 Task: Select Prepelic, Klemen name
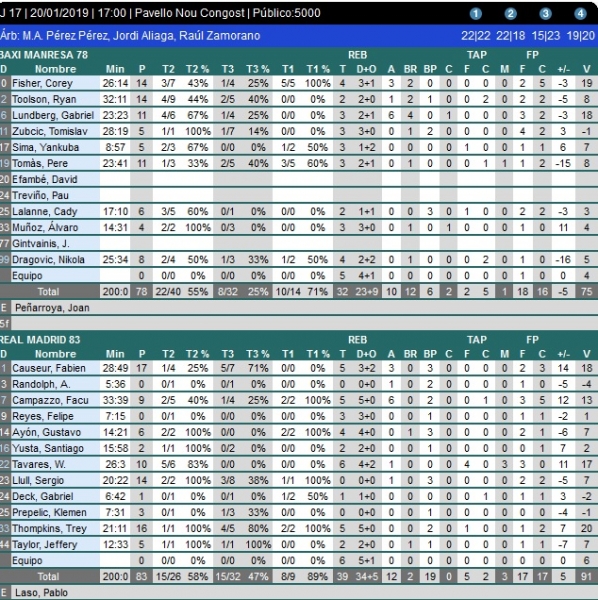pos(50,513)
